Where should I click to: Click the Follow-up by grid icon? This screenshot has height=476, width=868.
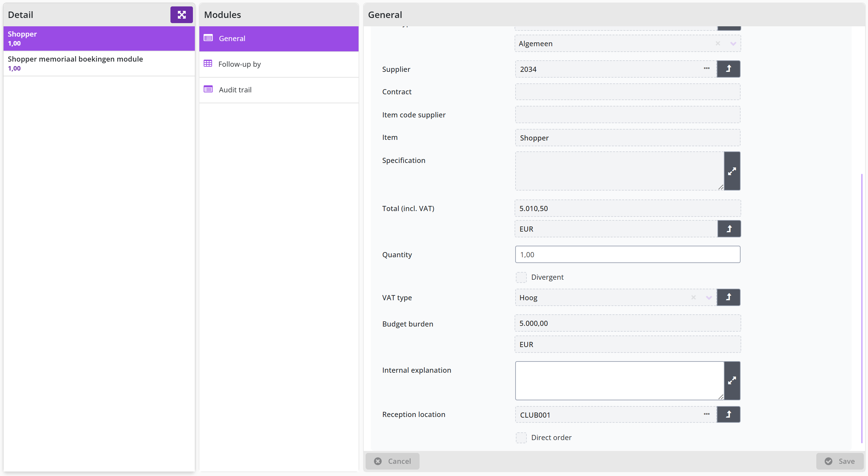click(208, 64)
